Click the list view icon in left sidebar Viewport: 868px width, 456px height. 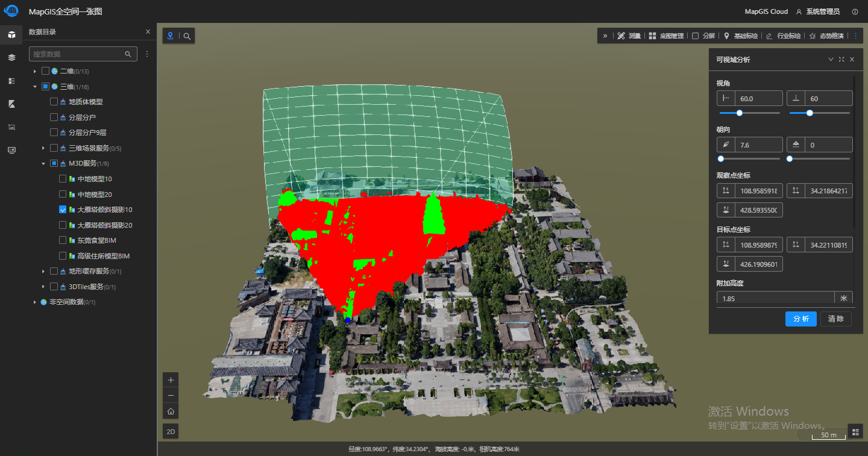pyautogui.click(x=11, y=81)
